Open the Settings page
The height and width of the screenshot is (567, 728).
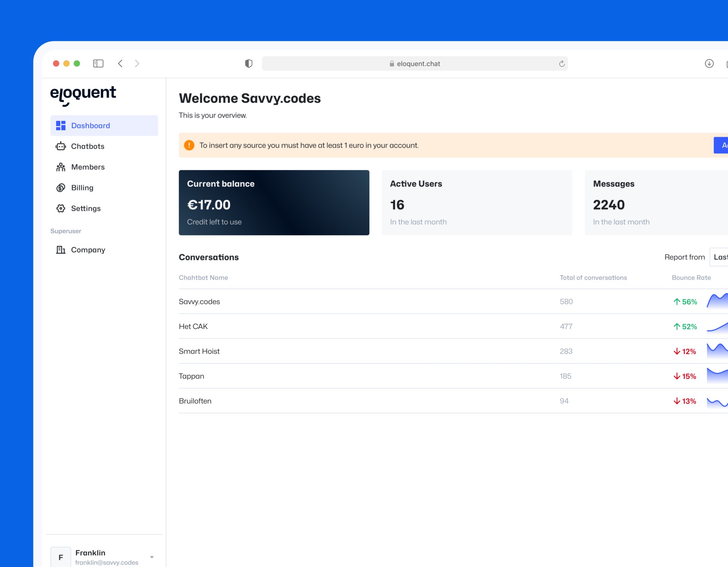click(x=104, y=208)
